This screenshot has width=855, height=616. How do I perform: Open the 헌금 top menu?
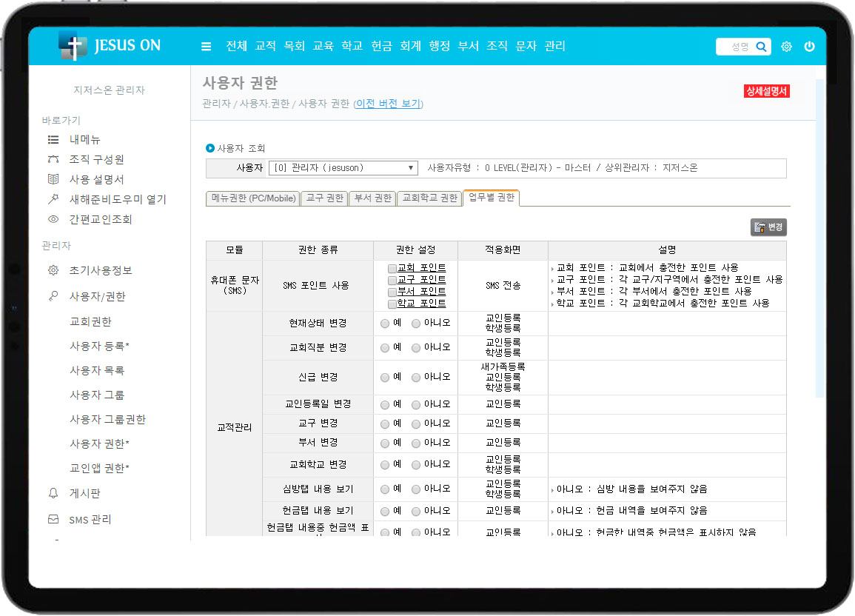click(x=381, y=46)
